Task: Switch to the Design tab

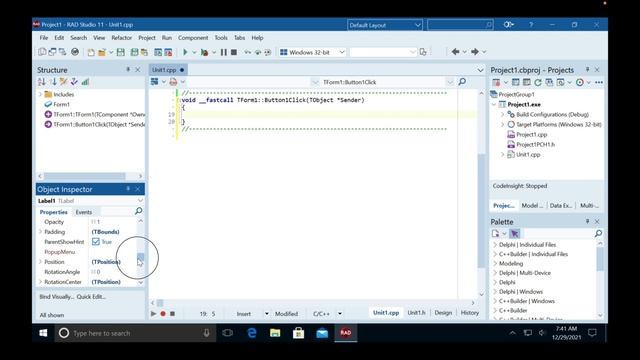Action: tap(443, 313)
